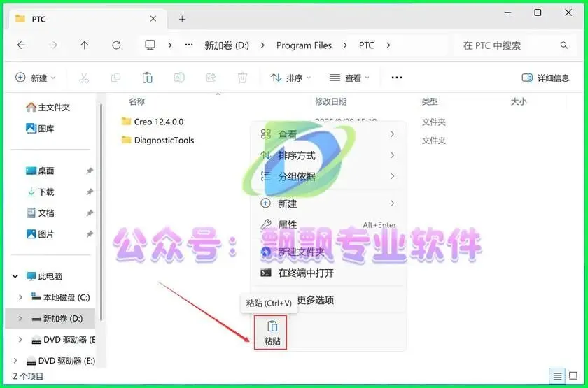Open 图库 in sidebar

[40, 129]
